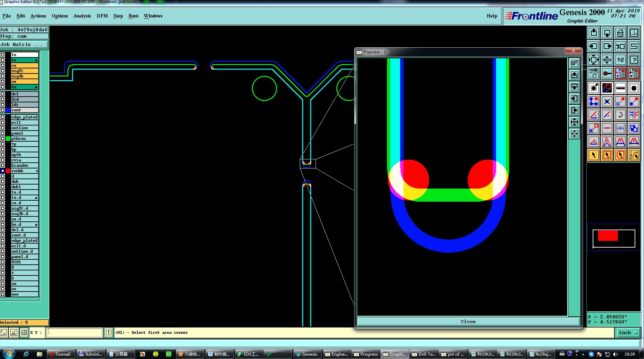Select the ruler measure tool
Viewport: 644px width, 359px height.
point(621,88)
